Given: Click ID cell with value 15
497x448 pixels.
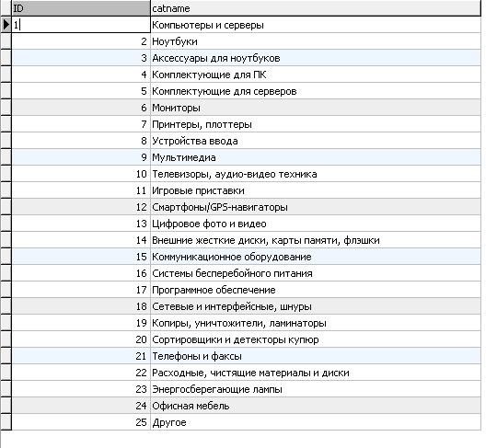Looking at the screenshot, I should pos(81,257).
